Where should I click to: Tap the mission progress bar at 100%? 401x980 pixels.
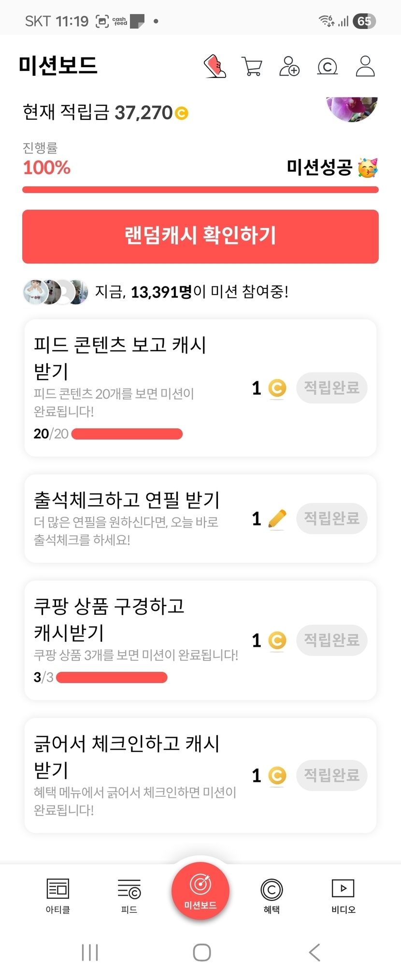200,190
